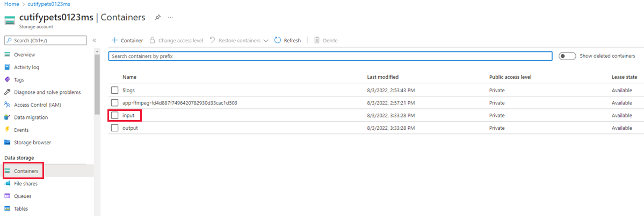Click the Home breadcrumb link
644x216 pixels.
coord(11,3)
